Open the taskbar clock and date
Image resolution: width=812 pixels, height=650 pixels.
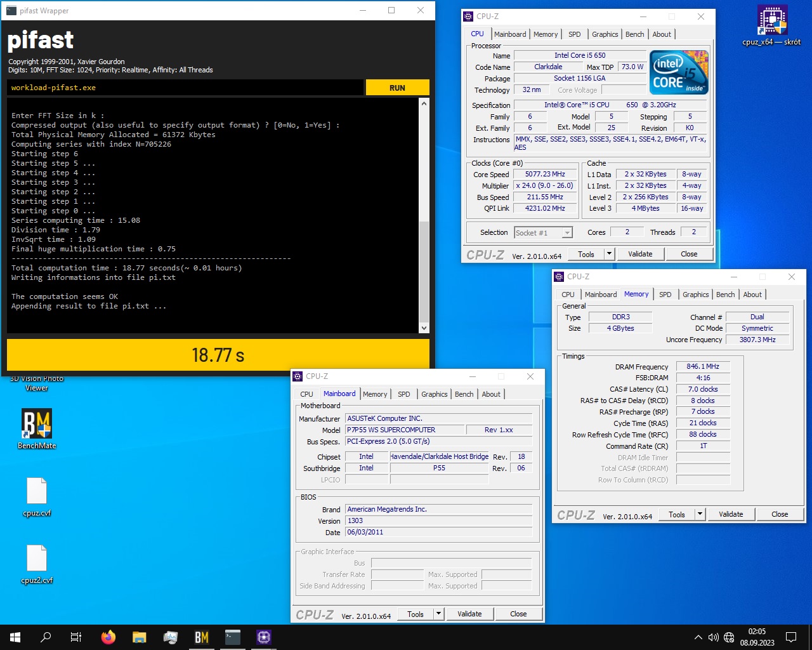757,637
